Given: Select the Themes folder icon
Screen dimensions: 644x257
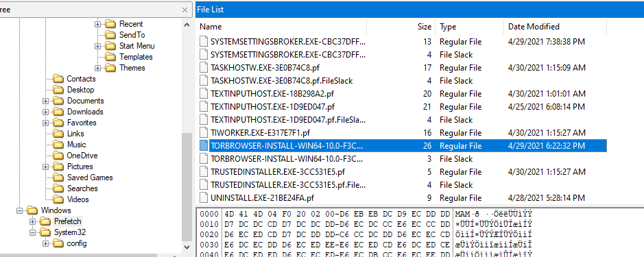Looking at the screenshot, I should pyautogui.click(x=110, y=68).
